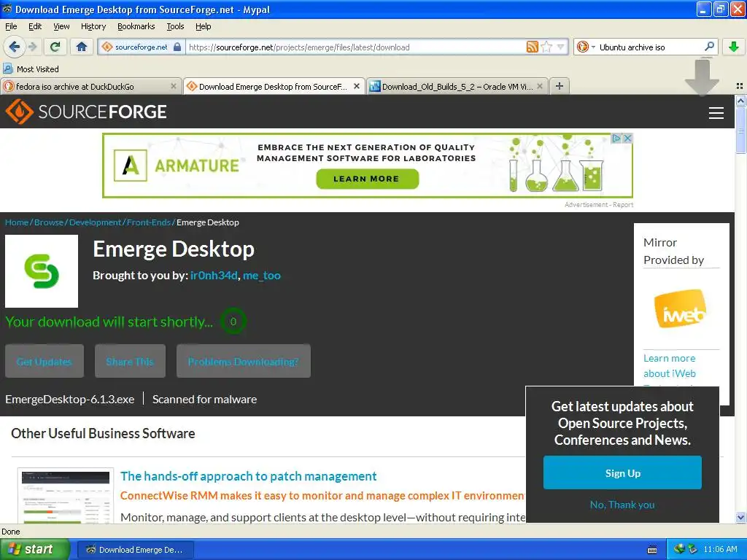Go to the Home page icon
The image size is (747, 560).
[82, 47]
